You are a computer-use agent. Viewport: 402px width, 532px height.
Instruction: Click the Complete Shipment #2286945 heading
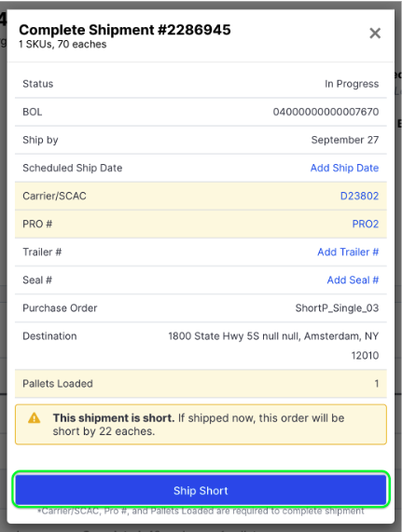(125, 30)
